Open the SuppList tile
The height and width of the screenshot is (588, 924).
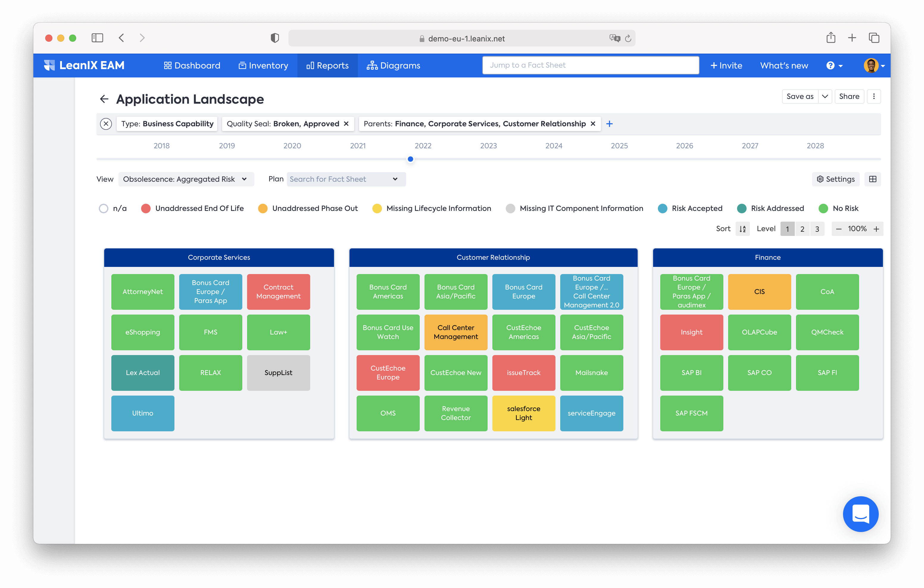(x=278, y=373)
